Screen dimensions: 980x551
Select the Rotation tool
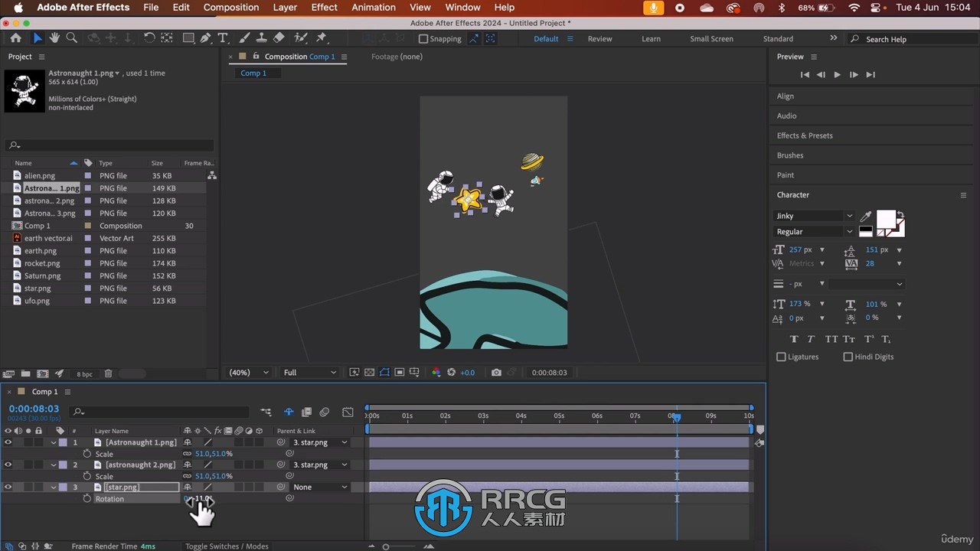(x=149, y=38)
